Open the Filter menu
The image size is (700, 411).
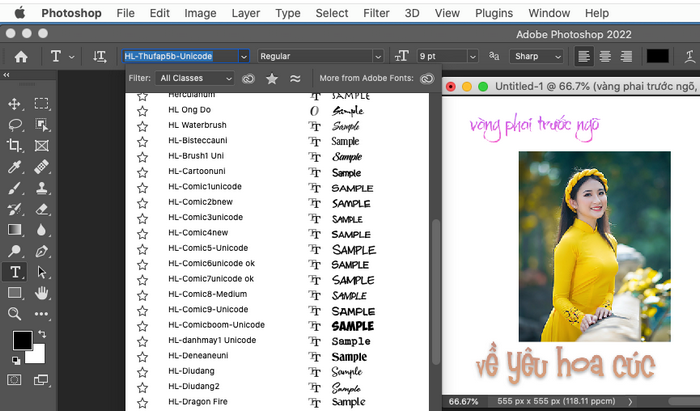[x=376, y=13]
